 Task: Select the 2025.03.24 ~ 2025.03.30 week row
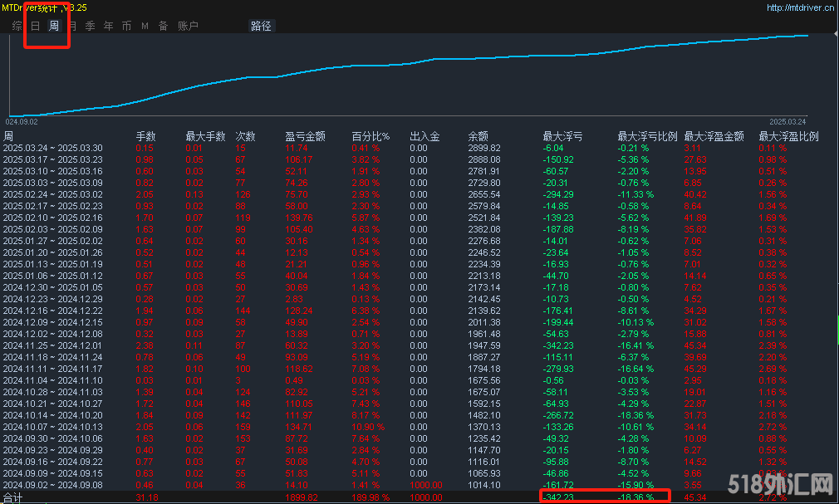52,148
